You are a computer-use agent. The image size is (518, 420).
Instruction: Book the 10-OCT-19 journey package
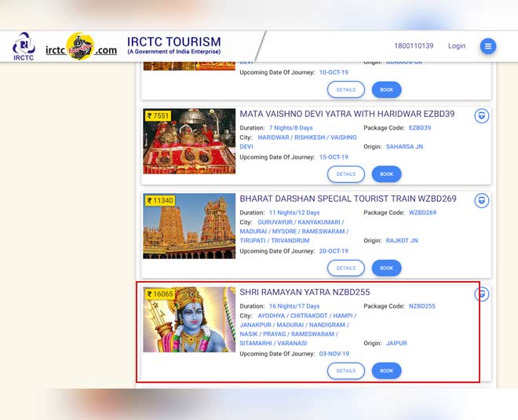(386, 89)
